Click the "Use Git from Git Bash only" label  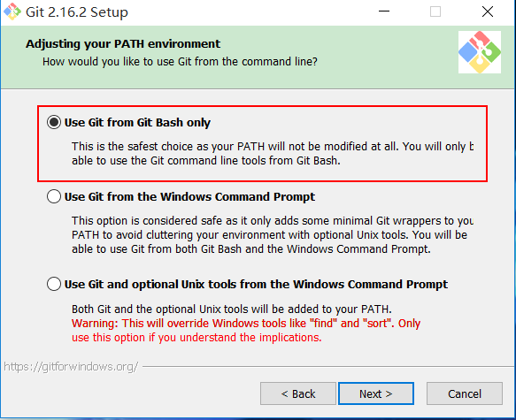(x=137, y=122)
